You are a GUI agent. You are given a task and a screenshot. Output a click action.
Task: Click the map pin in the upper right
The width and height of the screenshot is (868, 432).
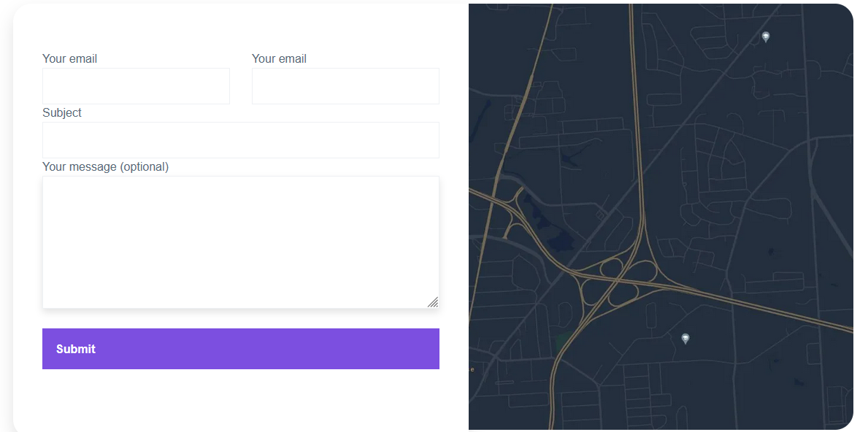765,36
